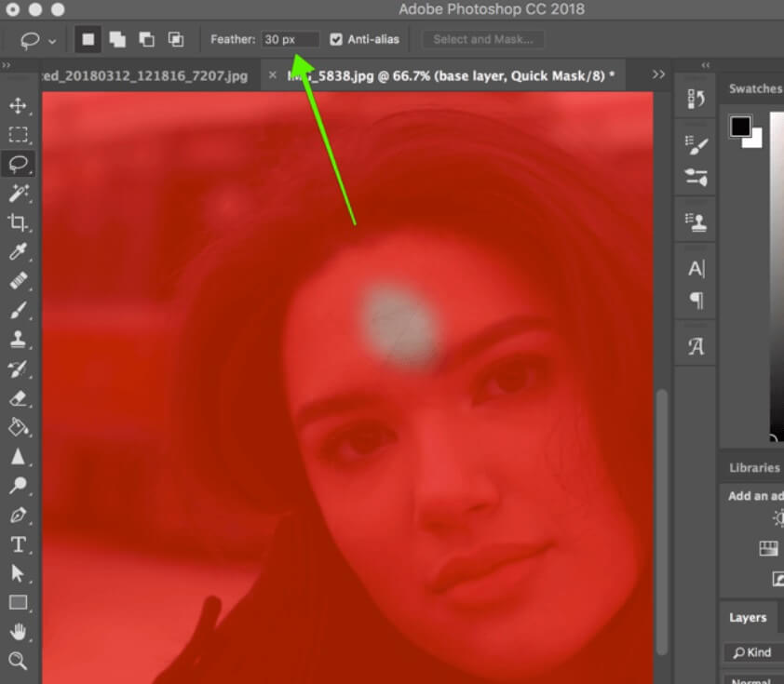Switch to the ed_20180312_121816_7207.jpg tab
The image size is (784, 684).
pyautogui.click(x=145, y=75)
